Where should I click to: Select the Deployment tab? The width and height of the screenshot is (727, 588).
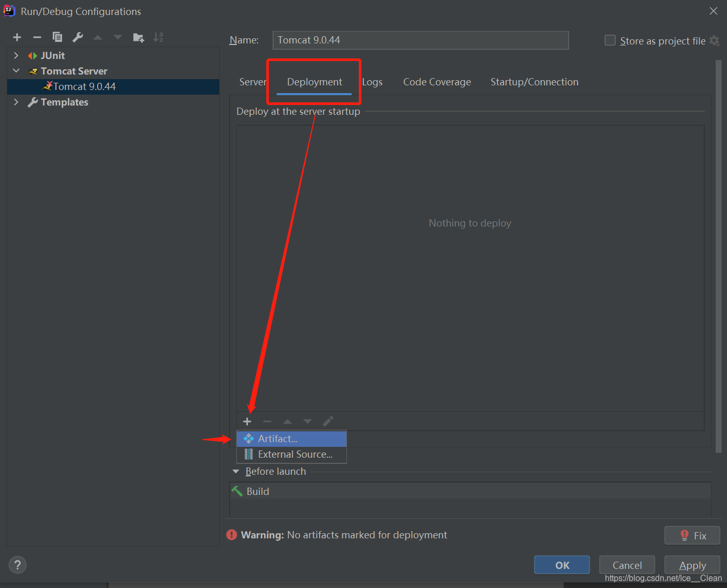pos(314,82)
